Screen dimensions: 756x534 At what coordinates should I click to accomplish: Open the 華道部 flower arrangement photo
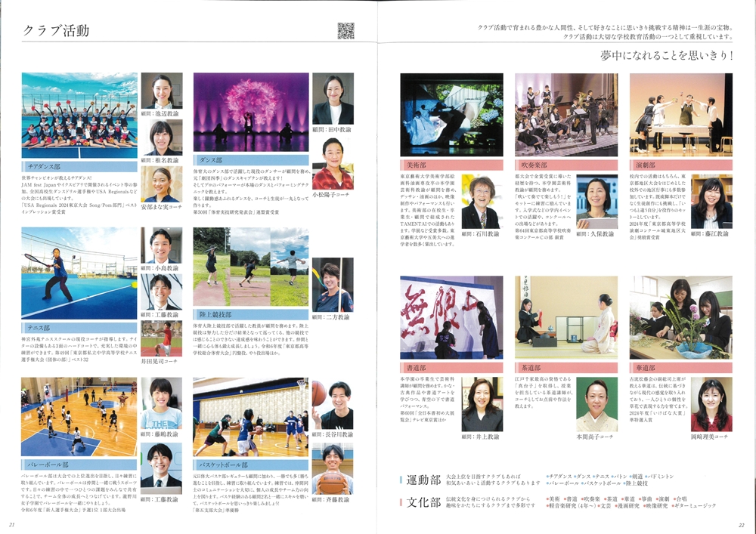click(680, 316)
